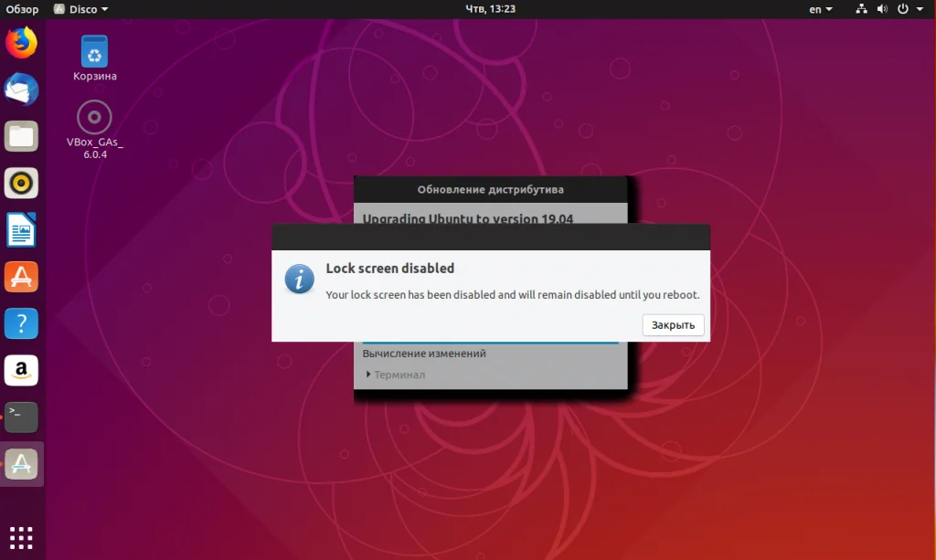Open the clock Чтв, 13:23 calendar
Viewport: 936px width, 560px height.
(x=490, y=9)
